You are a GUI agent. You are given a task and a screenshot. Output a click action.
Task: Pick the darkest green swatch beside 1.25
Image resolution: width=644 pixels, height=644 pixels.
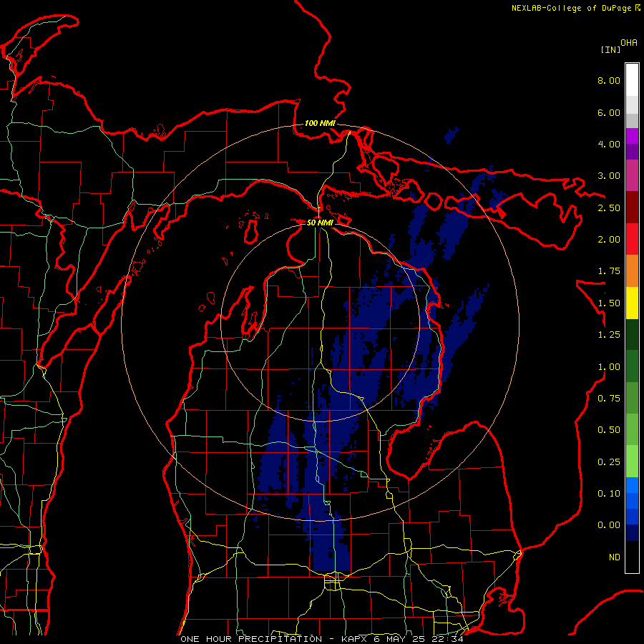pyautogui.click(x=632, y=335)
